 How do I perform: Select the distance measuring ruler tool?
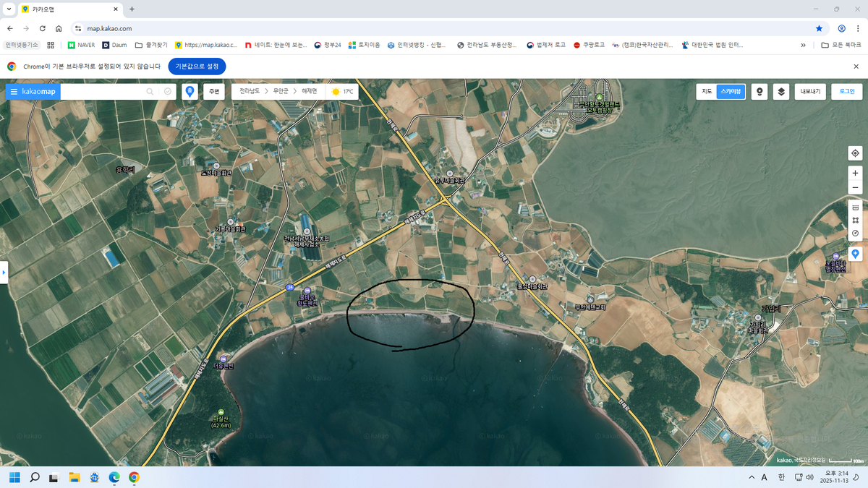855,208
